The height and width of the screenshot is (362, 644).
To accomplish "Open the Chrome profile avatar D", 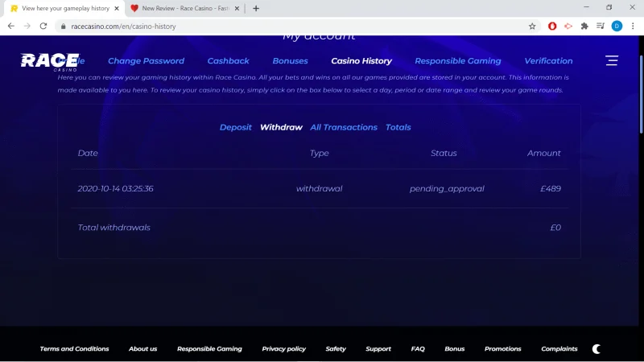I will pyautogui.click(x=617, y=27).
